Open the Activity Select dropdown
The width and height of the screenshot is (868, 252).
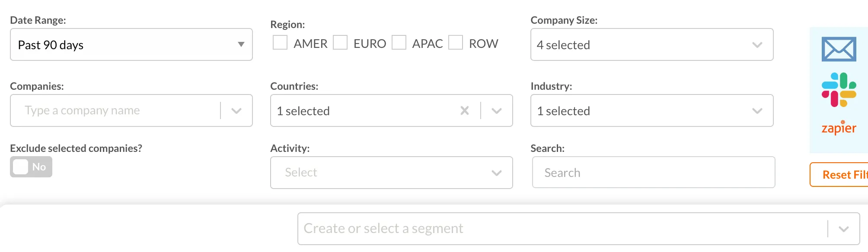[392, 173]
